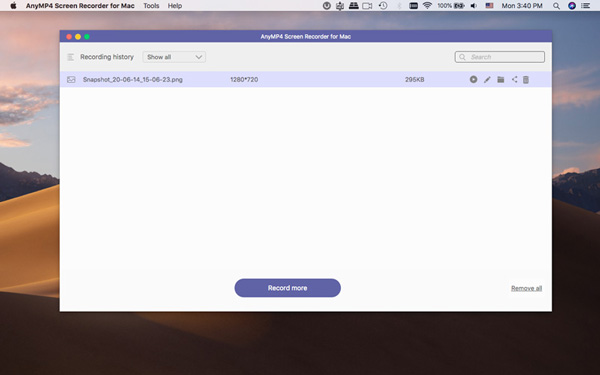Image resolution: width=600 pixels, height=375 pixels.
Task: Click the 1280*720 resolution value
Action: click(x=244, y=80)
